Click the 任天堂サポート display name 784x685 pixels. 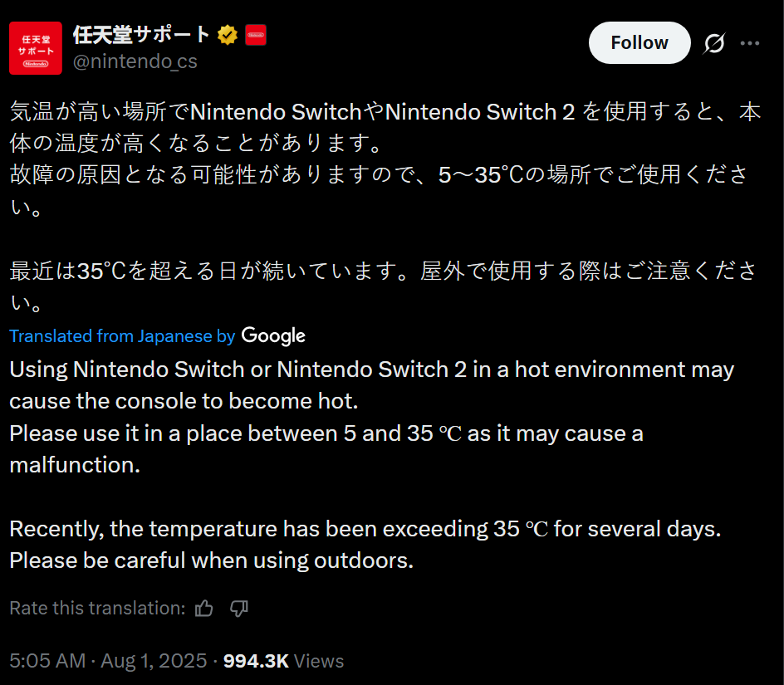[x=141, y=35]
